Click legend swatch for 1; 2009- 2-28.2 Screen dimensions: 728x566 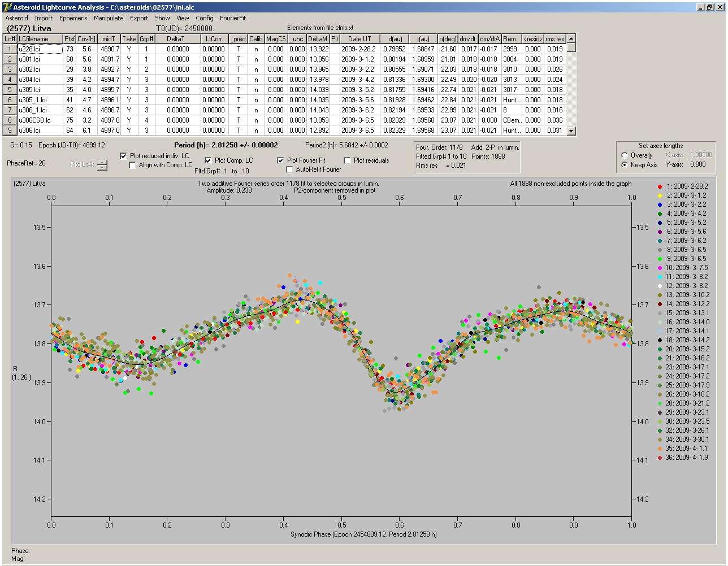660,186
